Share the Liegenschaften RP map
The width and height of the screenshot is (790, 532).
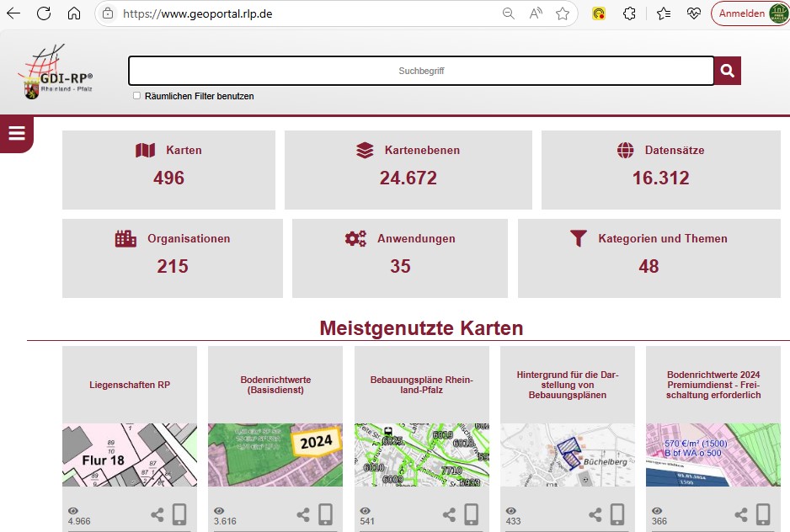[157, 514]
